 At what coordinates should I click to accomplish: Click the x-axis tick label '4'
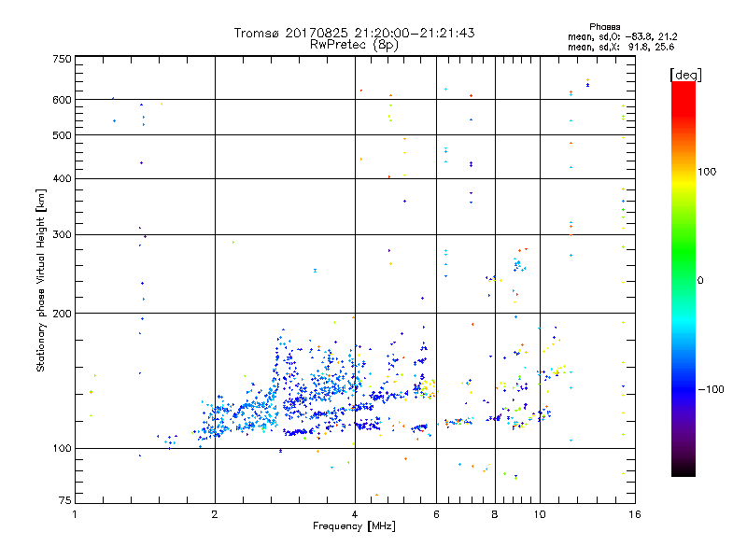pos(355,514)
